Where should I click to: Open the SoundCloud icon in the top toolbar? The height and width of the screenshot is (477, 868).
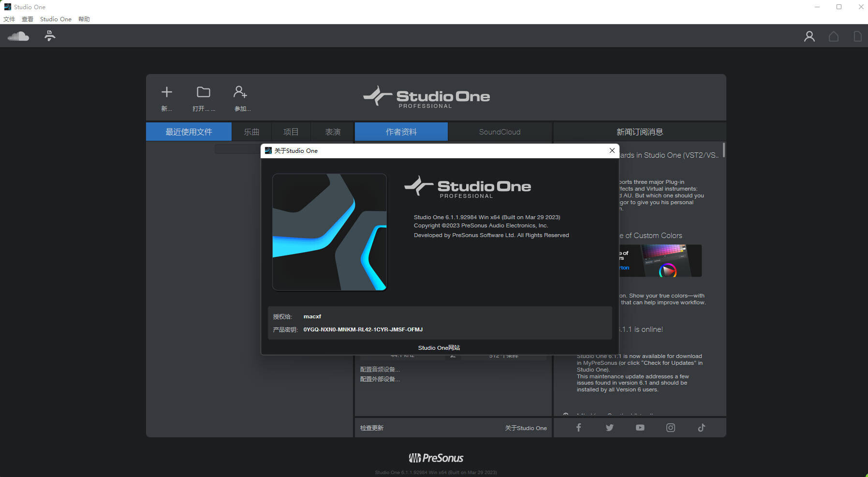click(x=18, y=36)
